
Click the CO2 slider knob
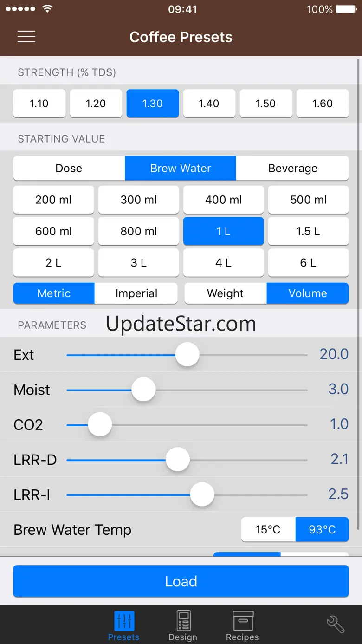(x=100, y=425)
